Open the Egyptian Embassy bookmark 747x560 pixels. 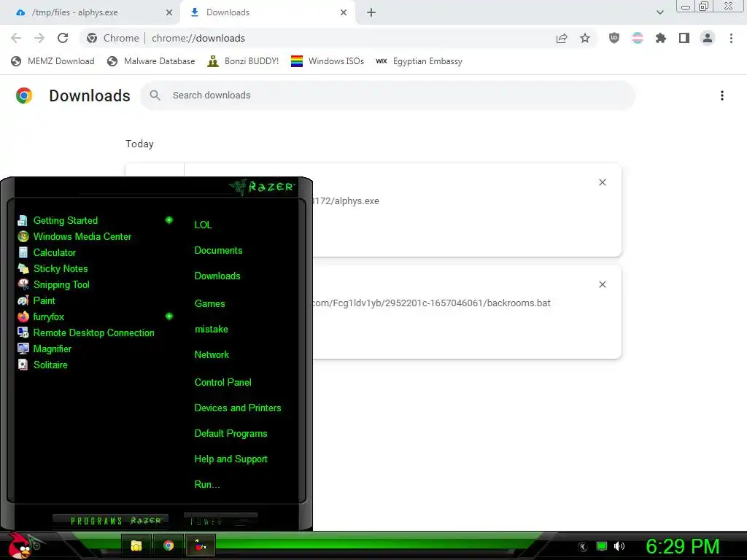[x=419, y=61]
